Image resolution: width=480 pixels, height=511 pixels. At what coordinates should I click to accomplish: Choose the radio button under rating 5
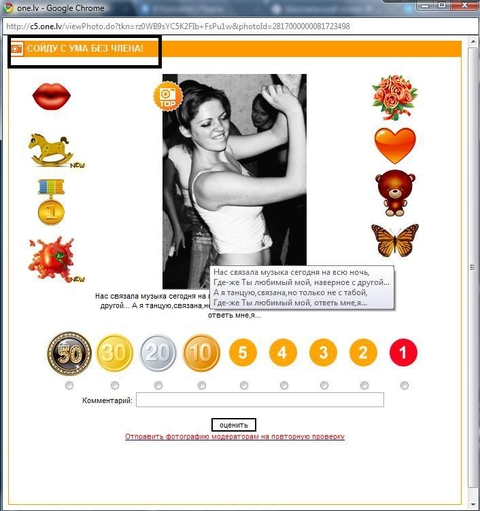(x=244, y=386)
